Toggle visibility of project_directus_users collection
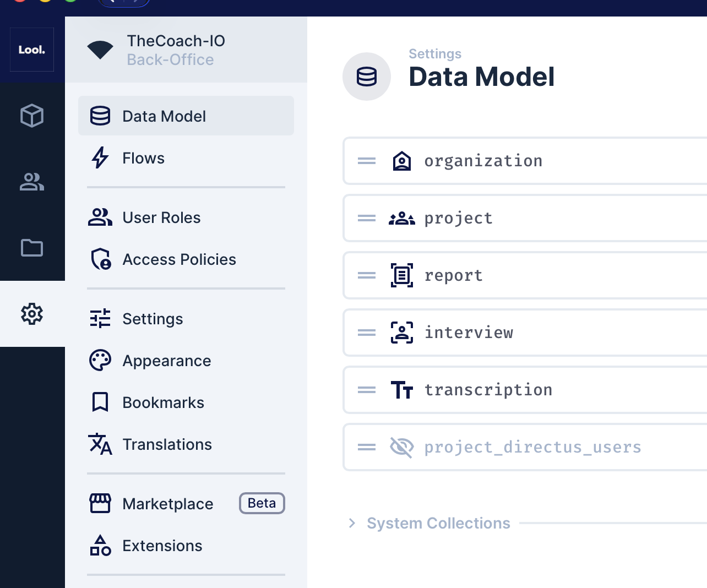 (402, 447)
